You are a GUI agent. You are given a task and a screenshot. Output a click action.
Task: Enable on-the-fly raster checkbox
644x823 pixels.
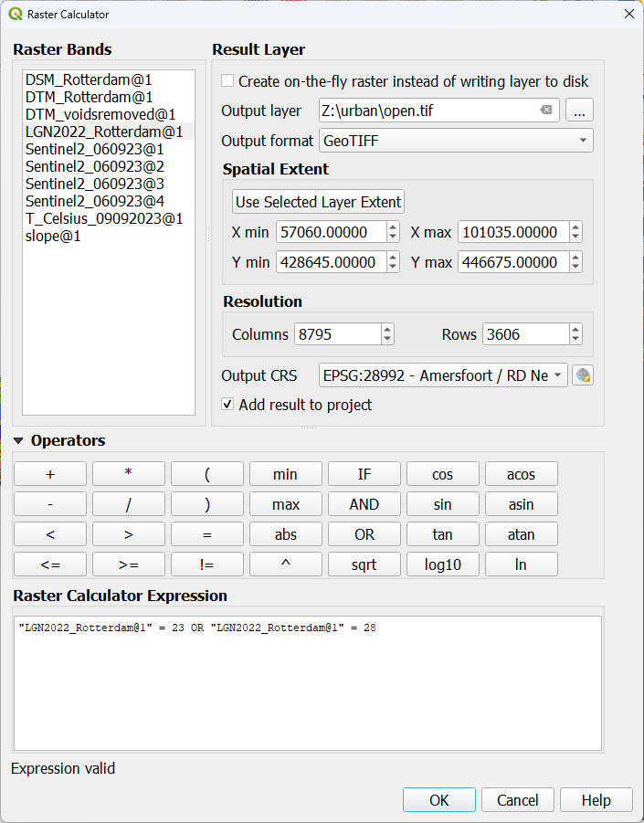click(x=227, y=80)
